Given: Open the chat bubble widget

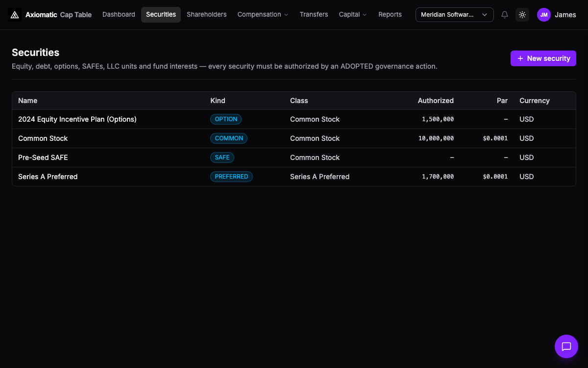Looking at the screenshot, I should [566, 346].
